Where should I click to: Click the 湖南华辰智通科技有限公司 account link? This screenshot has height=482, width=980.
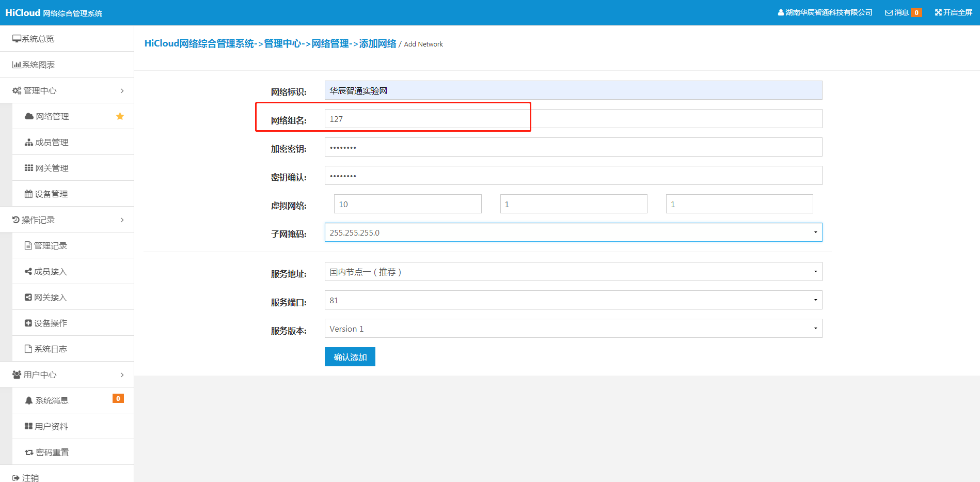(825, 12)
